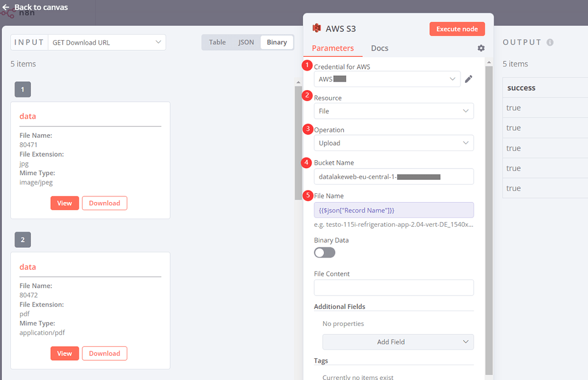Open the node settings gear
This screenshot has height=380, width=588.
click(x=481, y=48)
